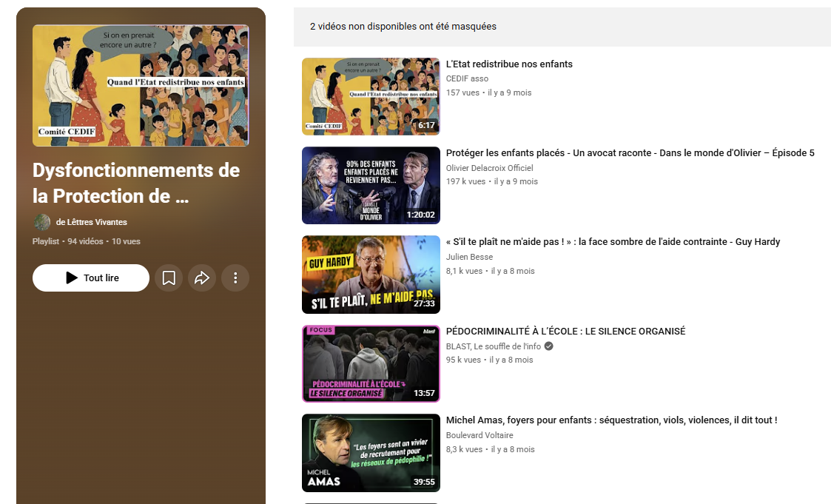Open the Michel Amas video thumbnail
The height and width of the screenshot is (504, 831).
(x=371, y=453)
